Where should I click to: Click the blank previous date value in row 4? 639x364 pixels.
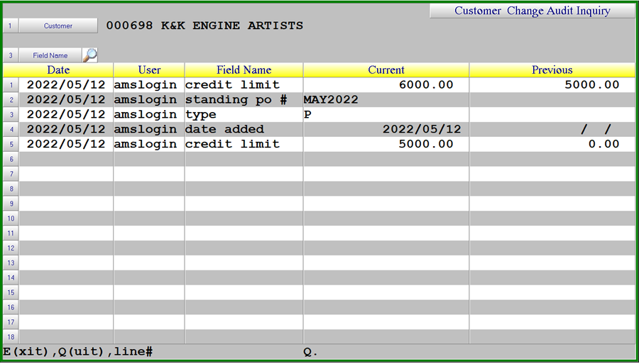[596, 129]
